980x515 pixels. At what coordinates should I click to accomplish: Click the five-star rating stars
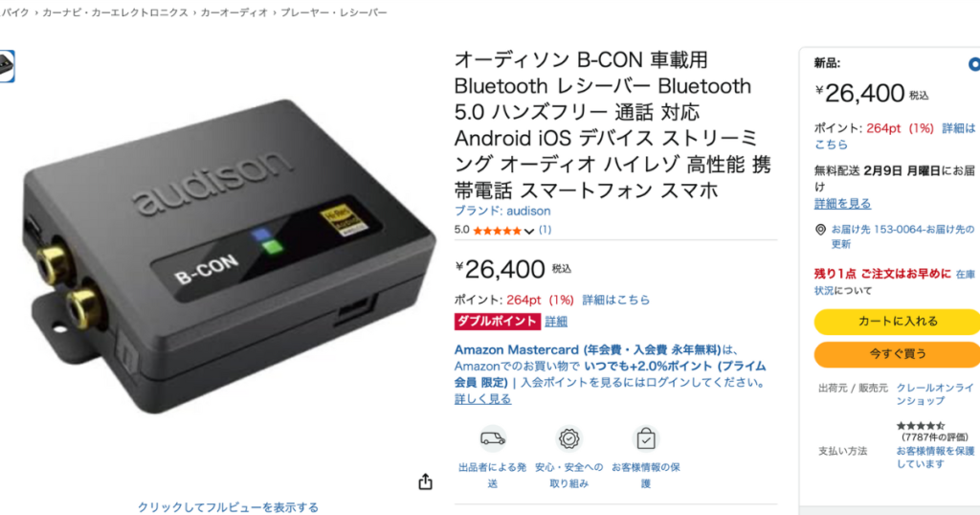pos(498,231)
